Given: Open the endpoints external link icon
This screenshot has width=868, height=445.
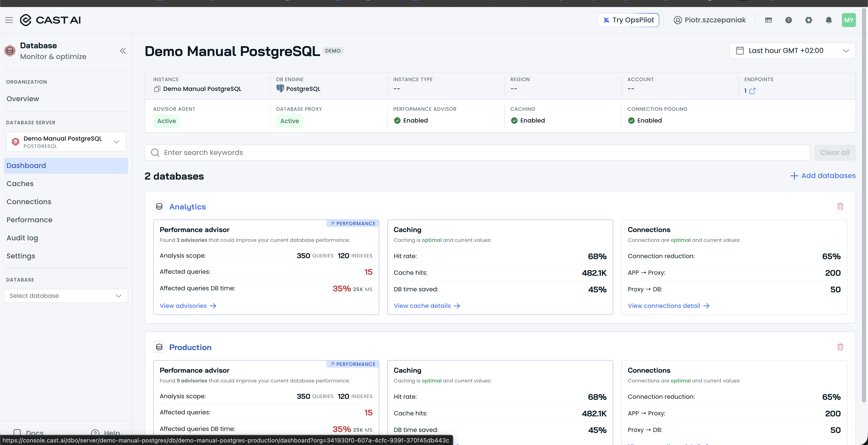Looking at the screenshot, I should click(752, 91).
